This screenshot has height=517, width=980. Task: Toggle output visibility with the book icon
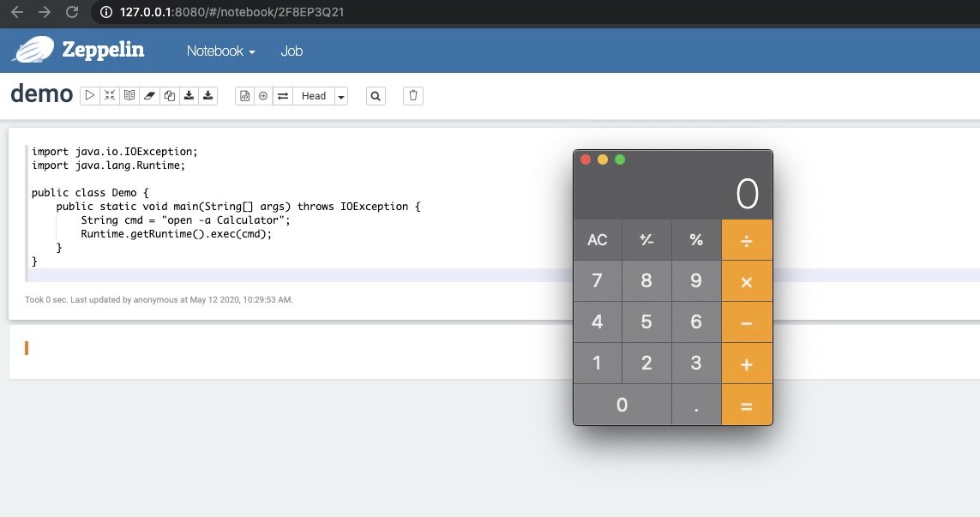coord(129,96)
